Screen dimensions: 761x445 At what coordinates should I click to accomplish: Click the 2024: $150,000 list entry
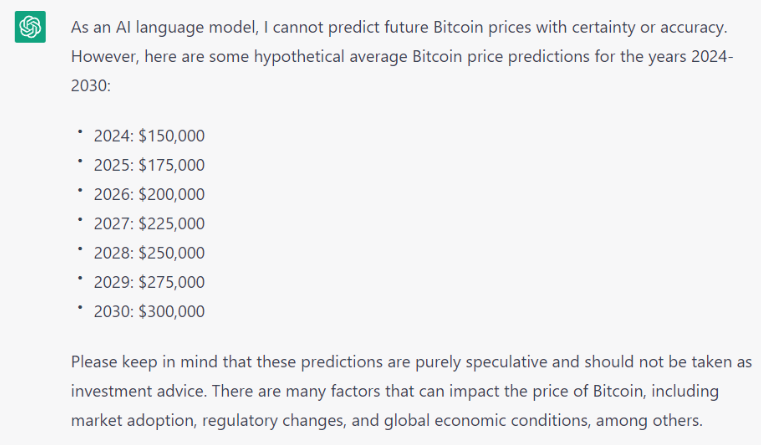[x=149, y=136]
